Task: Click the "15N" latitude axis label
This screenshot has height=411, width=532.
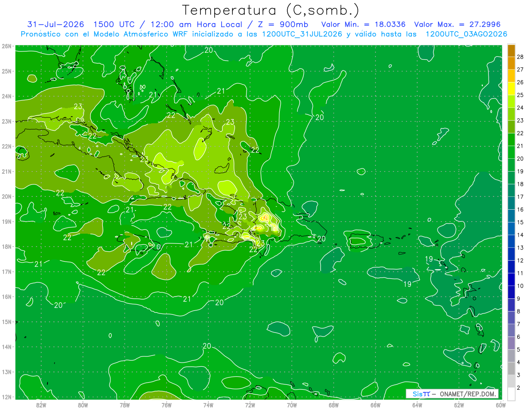Action: (7, 322)
